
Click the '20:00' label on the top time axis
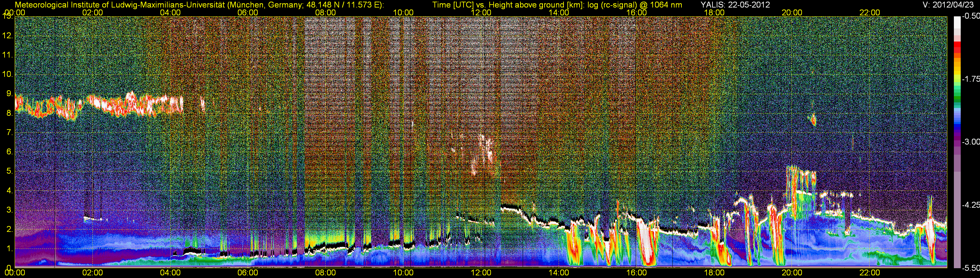(792, 12)
